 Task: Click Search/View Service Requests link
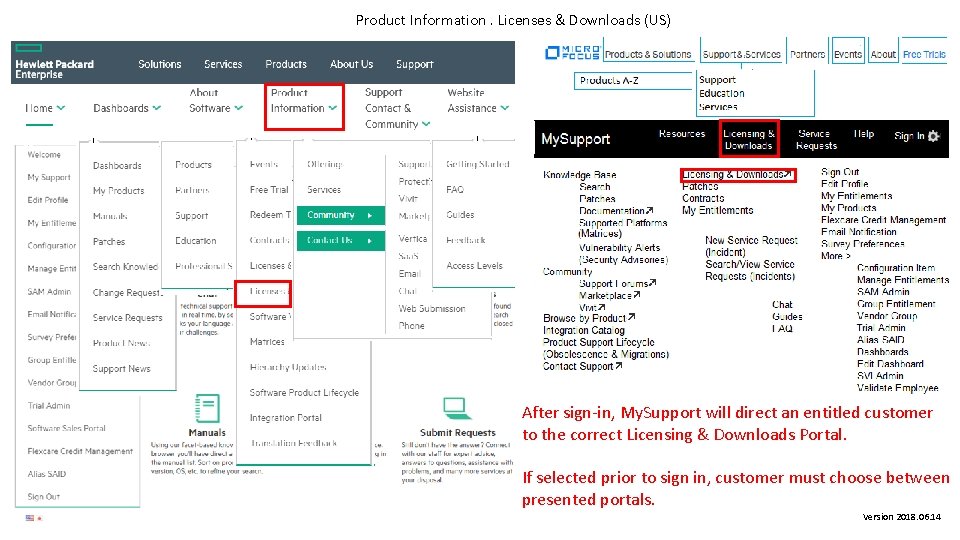(x=750, y=270)
